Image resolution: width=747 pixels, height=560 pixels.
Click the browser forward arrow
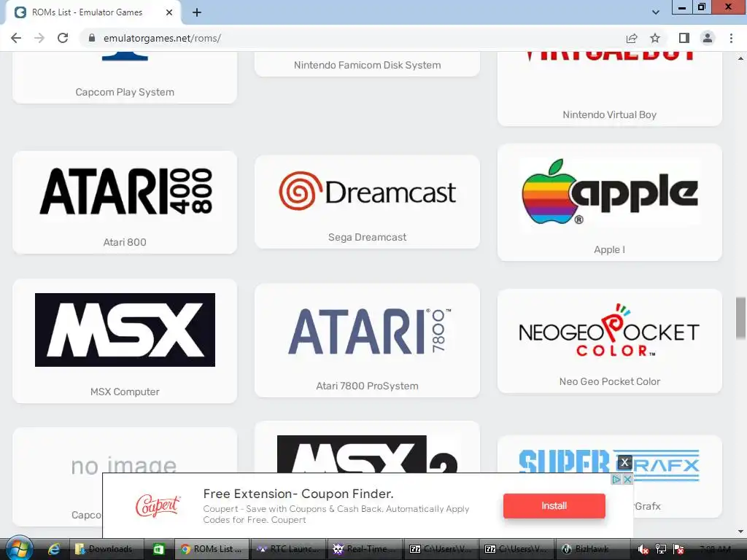39,38
